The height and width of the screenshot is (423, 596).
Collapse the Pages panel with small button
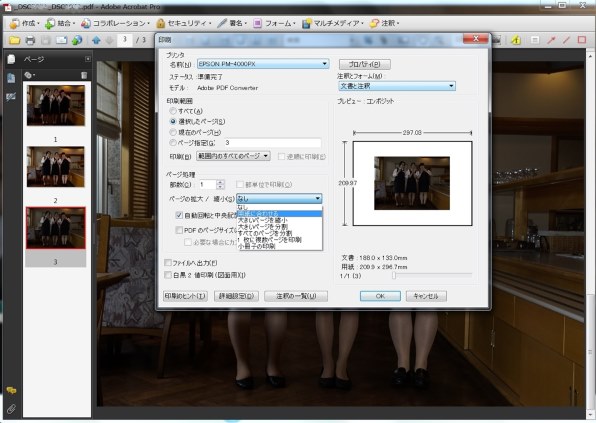pyautogui.click(x=88, y=59)
